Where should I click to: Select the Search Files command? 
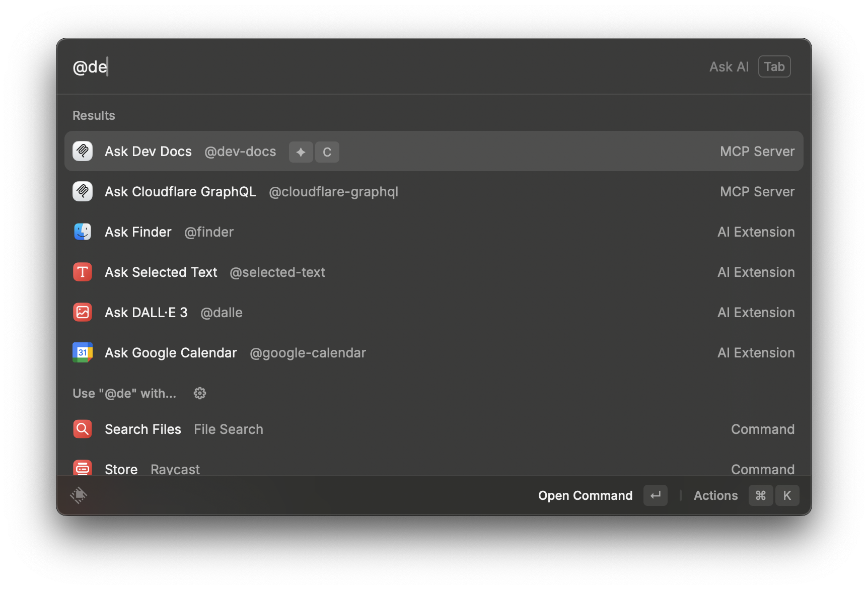434,429
